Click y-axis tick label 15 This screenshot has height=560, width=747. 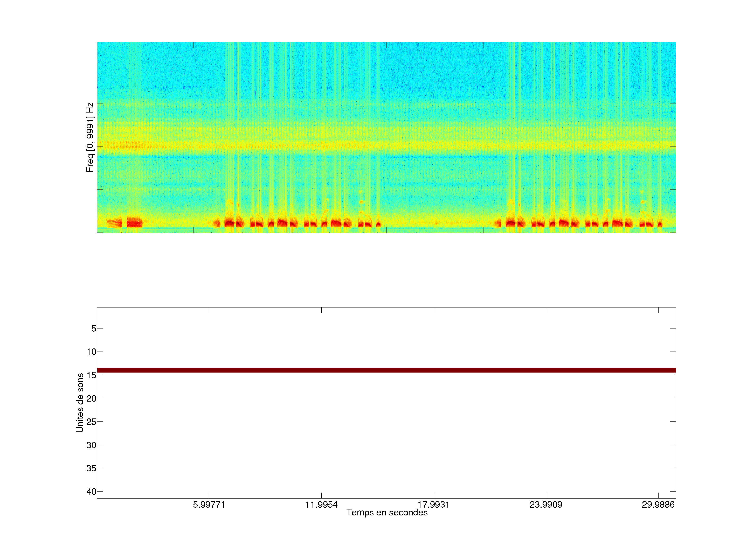[91, 375]
